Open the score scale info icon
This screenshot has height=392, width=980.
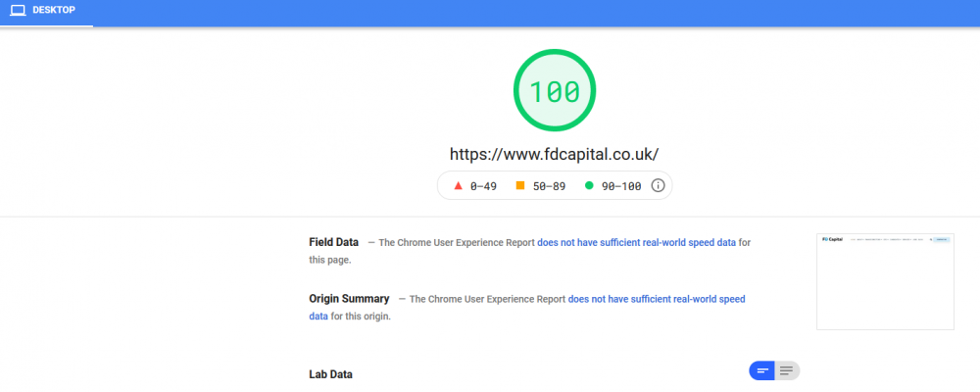(658, 185)
